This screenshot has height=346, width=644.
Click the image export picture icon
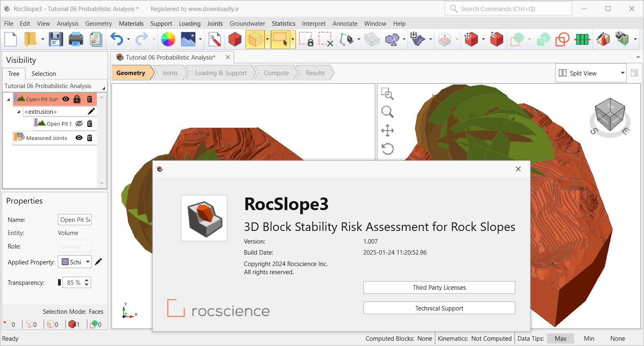(x=188, y=40)
